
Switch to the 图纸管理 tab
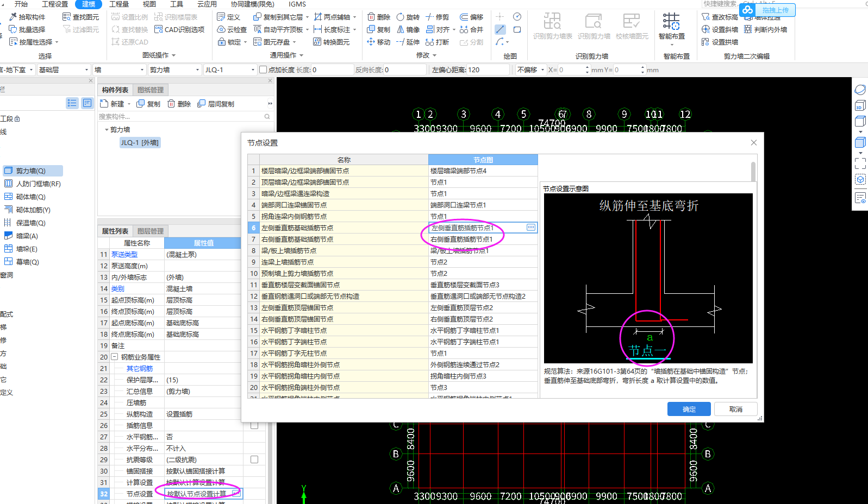(151, 90)
